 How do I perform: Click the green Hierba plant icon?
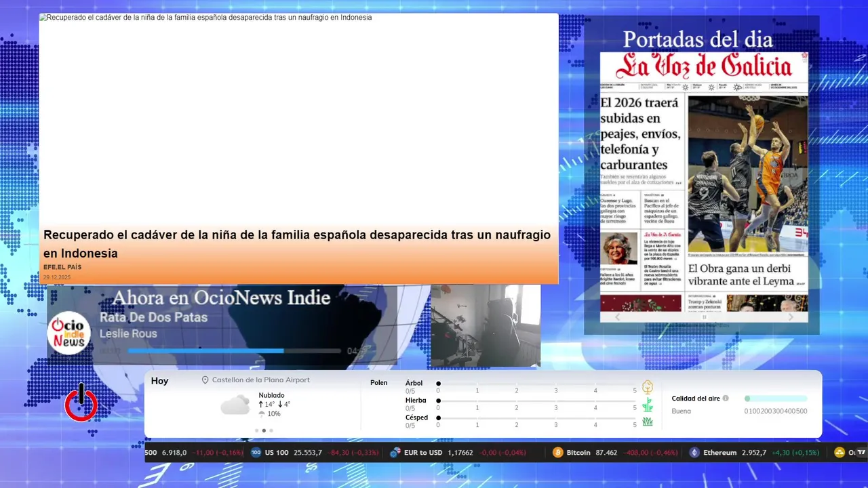coord(648,405)
